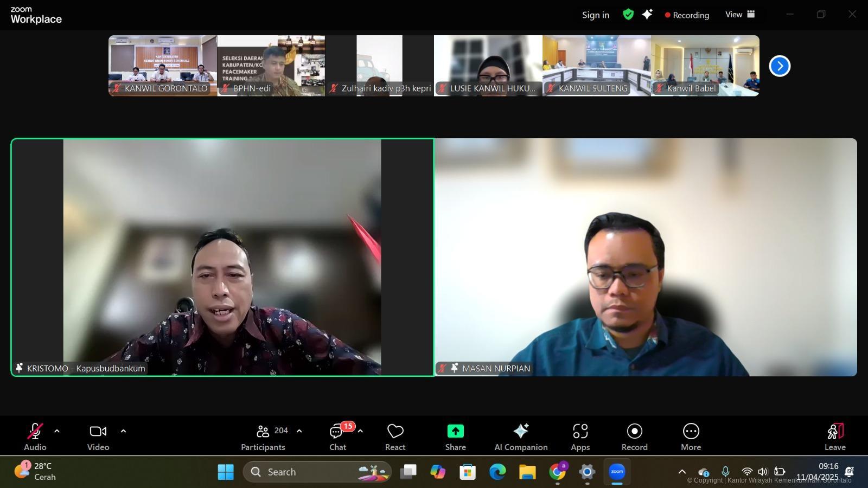Image resolution: width=868 pixels, height=488 pixels.
Task: Expand the Participants options arrow
Action: click(x=299, y=431)
